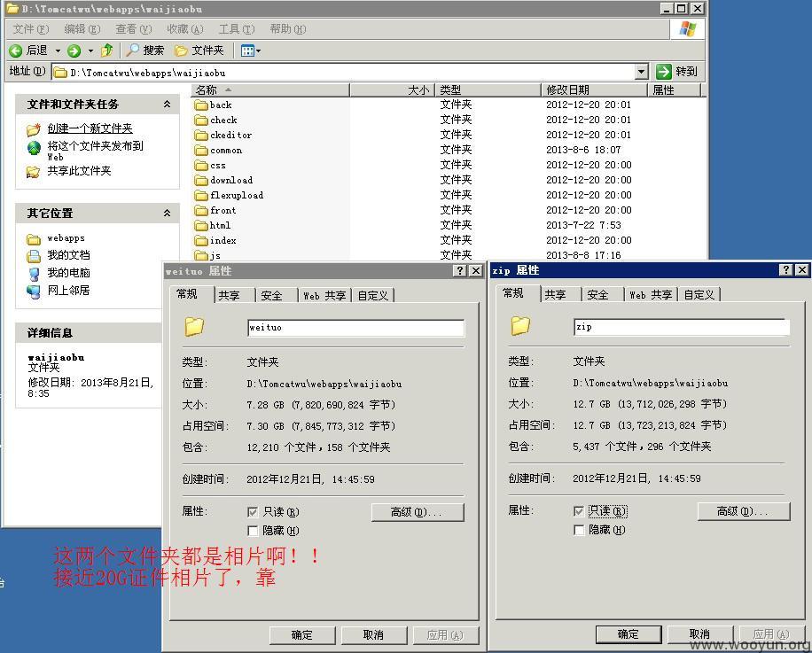Open the Back history dropdown arrow
This screenshot has width=812, height=653.
pyautogui.click(x=58, y=51)
